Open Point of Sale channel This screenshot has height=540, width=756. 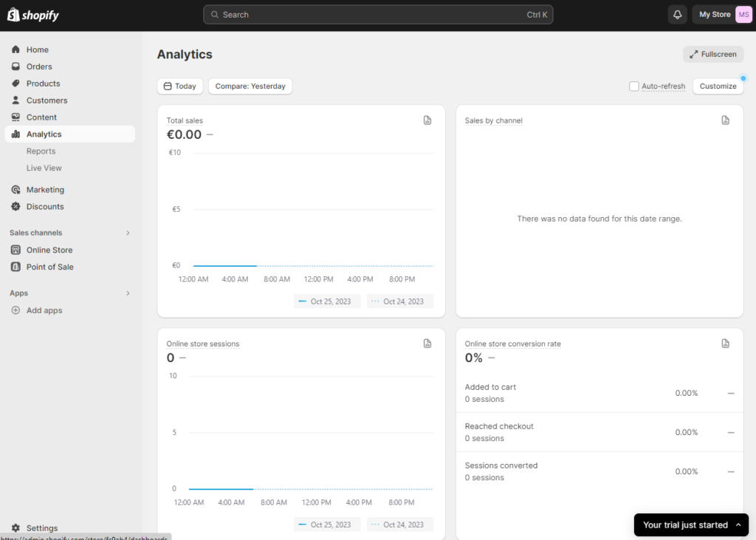point(70,267)
